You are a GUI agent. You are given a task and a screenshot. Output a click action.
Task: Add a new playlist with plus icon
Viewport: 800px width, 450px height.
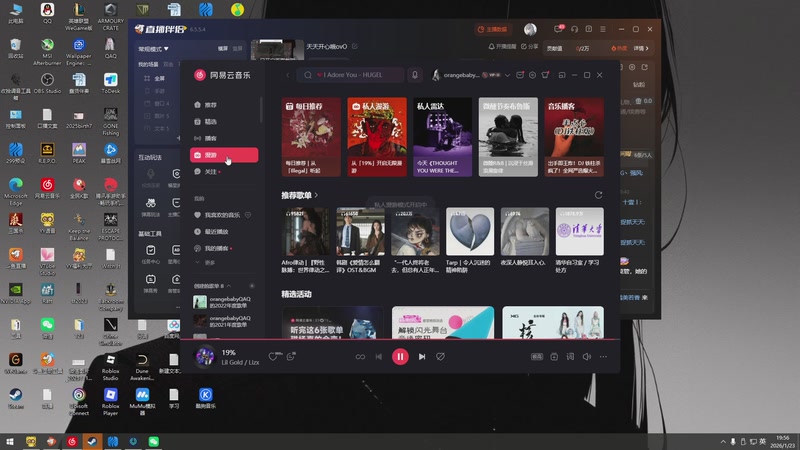[252, 286]
